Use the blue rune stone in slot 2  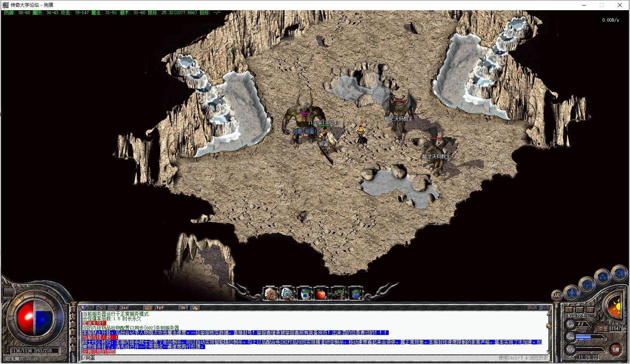coord(287,293)
